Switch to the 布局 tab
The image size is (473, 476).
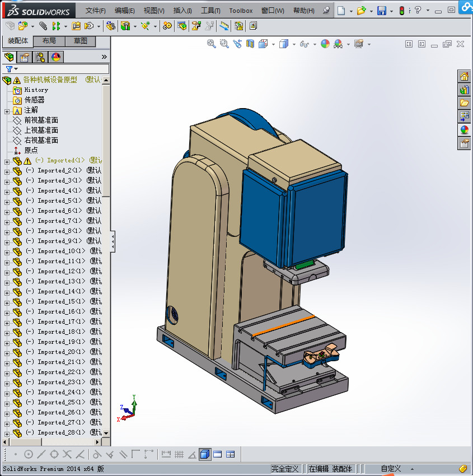tap(49, 41)
